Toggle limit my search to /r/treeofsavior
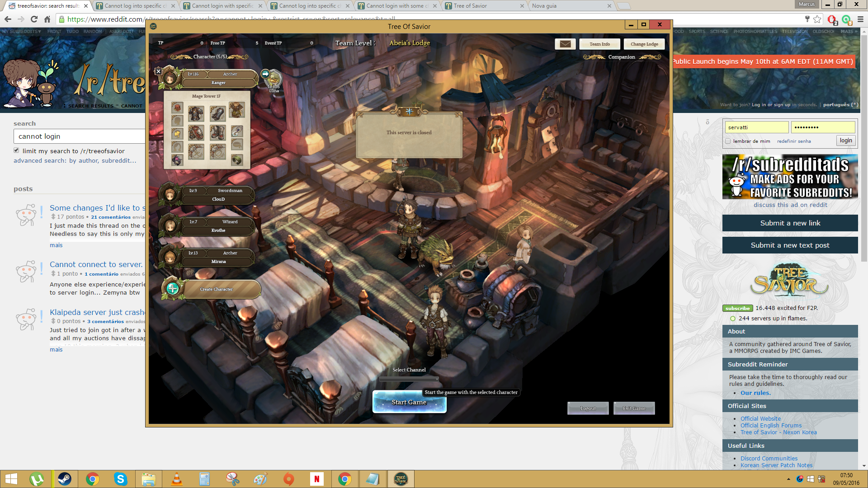 coord(16,150)
